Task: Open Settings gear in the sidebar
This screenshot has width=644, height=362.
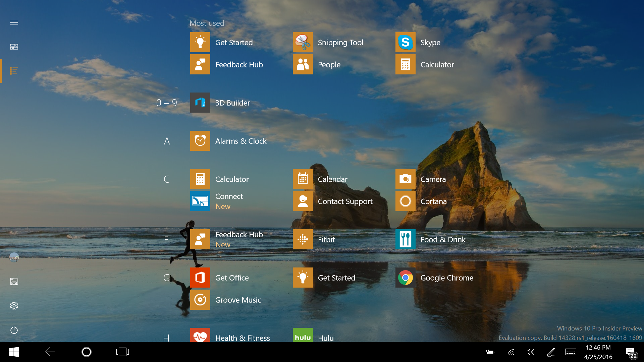Action: (x=14, y=306)
